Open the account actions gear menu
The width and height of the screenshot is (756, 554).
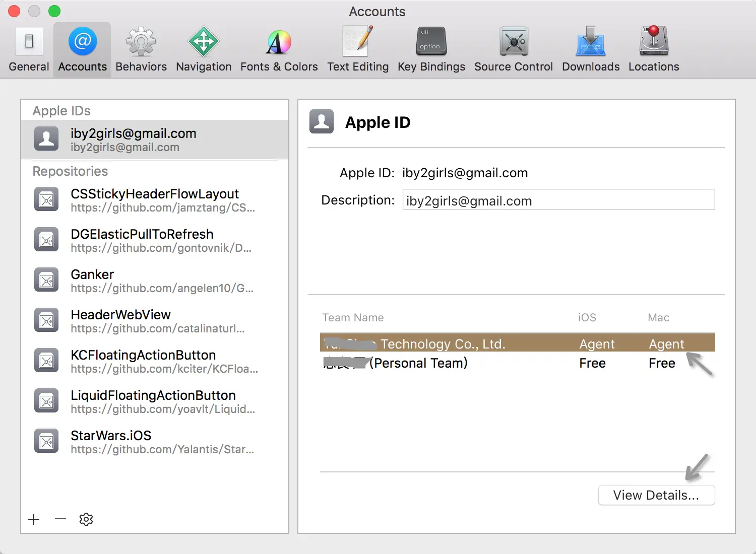click(86, 519)
